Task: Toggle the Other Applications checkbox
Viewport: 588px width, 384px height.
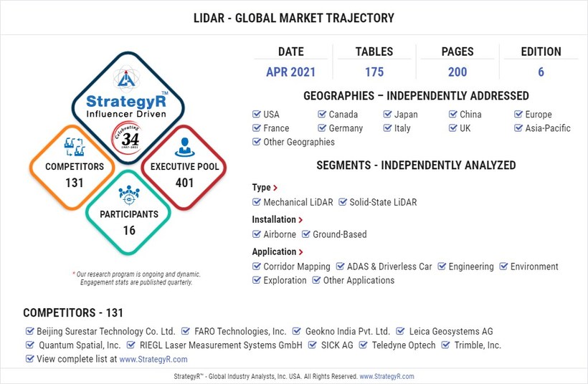Action: pyautogui.click(x=316, y=280)
